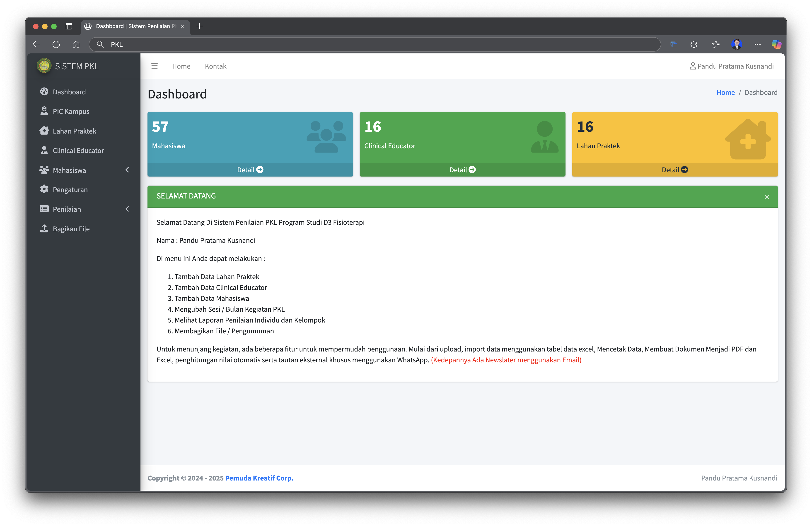Click Home breadcrumb link
812x526 pixels.
pyautogui.click(x=725, y=92)
